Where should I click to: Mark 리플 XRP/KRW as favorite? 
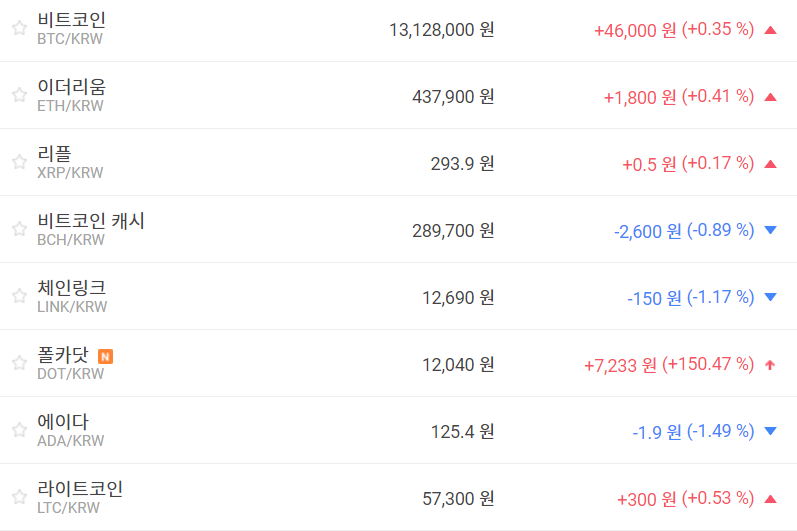[x=19, y=162]
